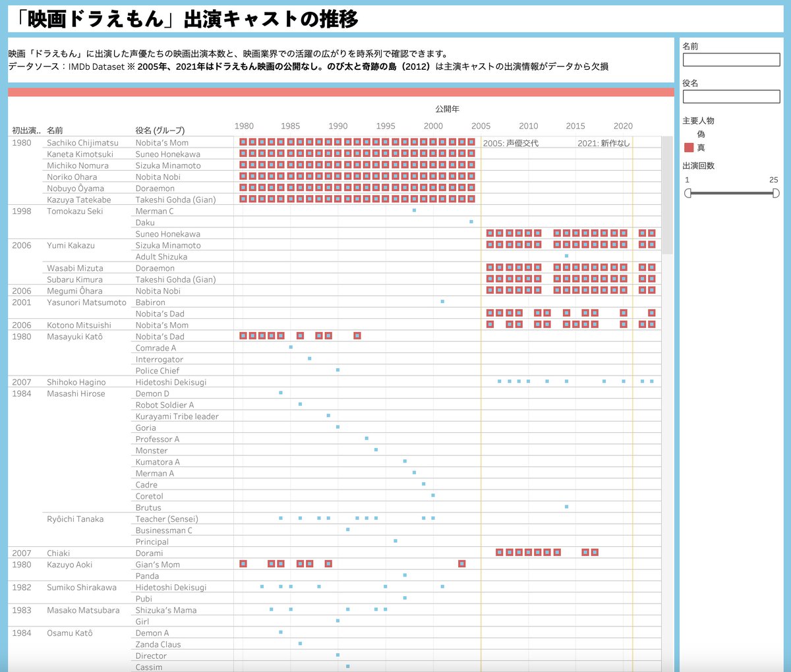791x672 pixels.
Task: Click the mark in Comrade A row
Action: click(x=291, y=347)
